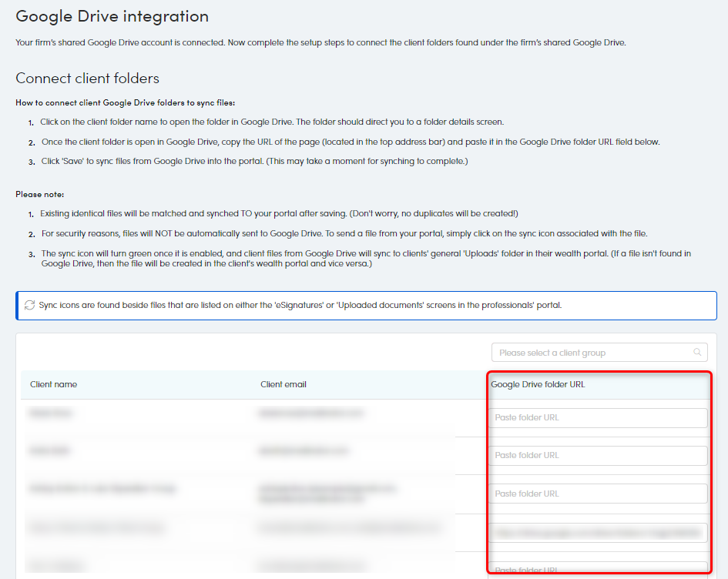
Task: Click the magnifier icon in client group field
Action: pos(697,353)
